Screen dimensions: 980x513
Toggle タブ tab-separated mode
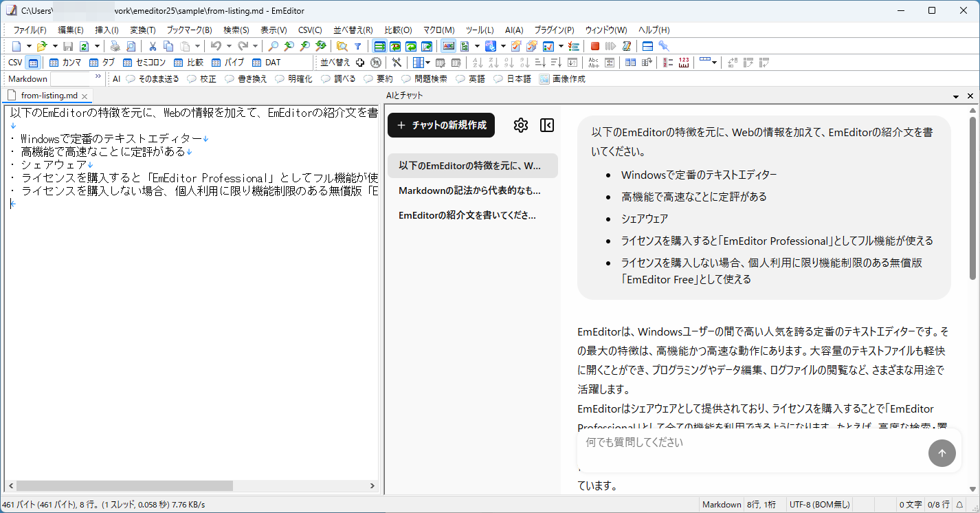click(x=102, y=63)
